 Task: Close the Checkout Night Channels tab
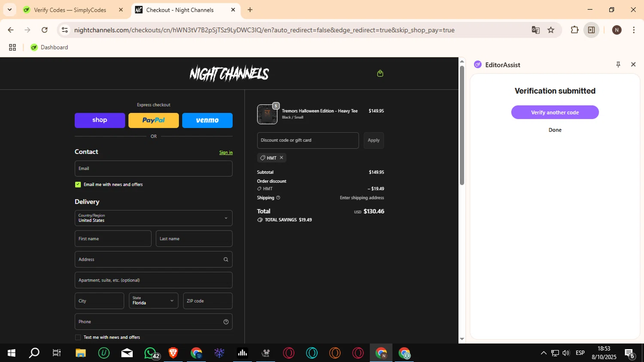pos(233,10)
